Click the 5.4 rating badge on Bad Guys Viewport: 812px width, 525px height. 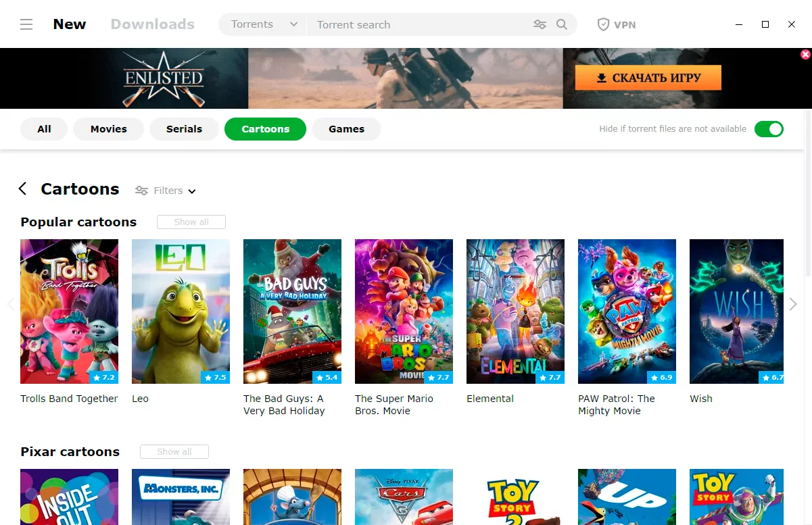(327, 377)
